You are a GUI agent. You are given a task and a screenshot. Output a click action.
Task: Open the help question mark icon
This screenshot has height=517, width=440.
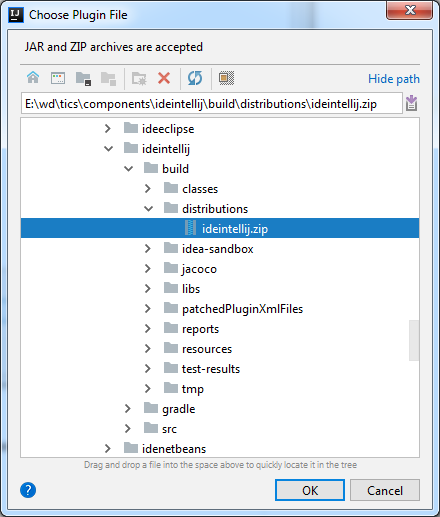point(28,490)
